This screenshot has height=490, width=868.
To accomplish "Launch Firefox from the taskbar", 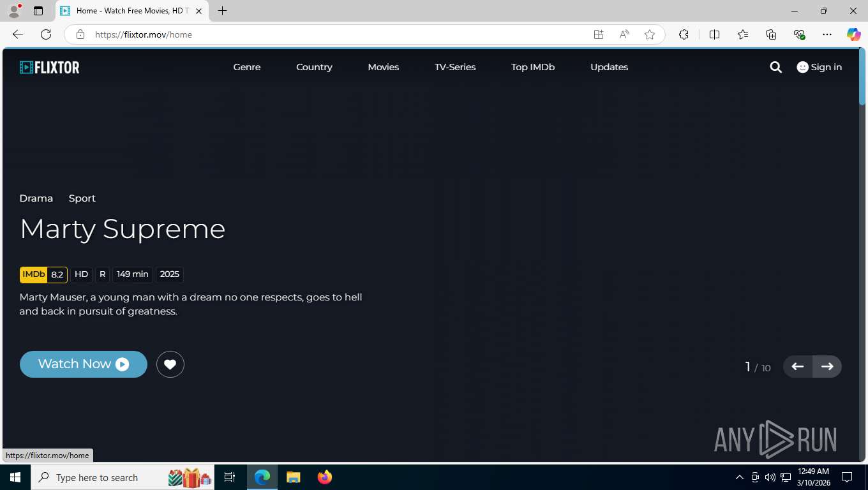I will 324,477.
